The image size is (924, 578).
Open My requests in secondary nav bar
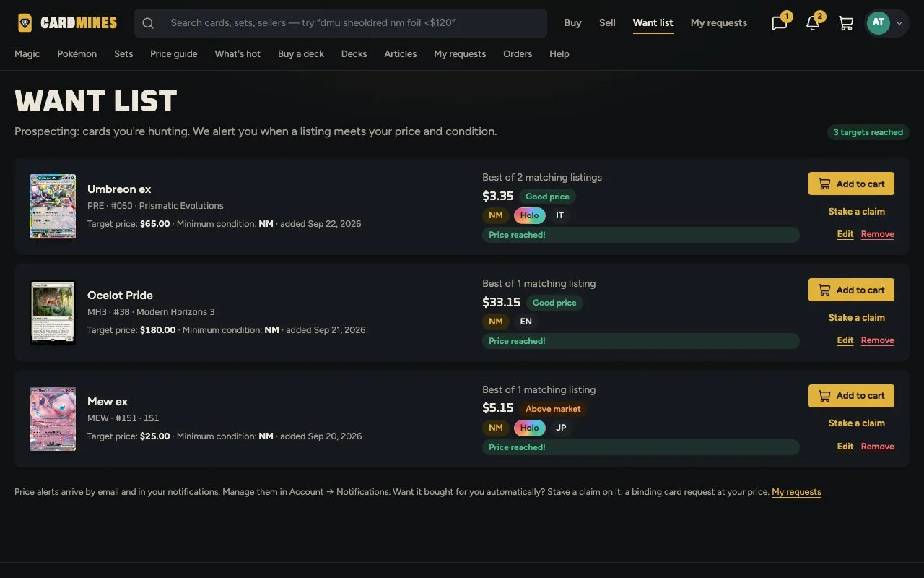(x=460, y=54)
